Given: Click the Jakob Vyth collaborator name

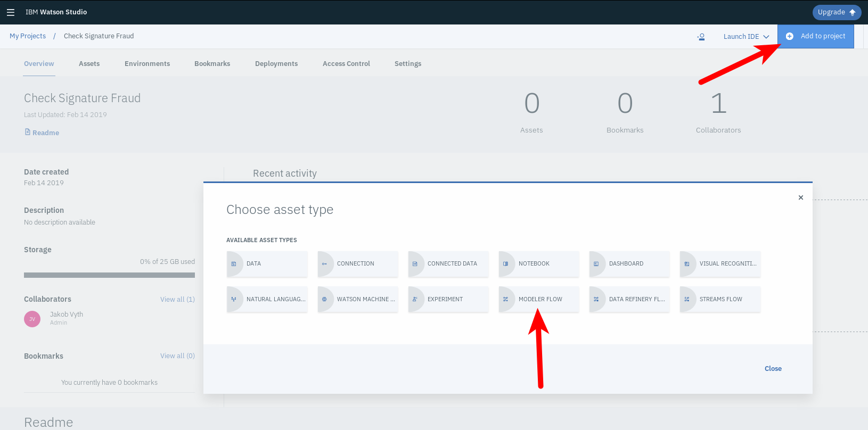Looking at the screenshot, I should tap(67, 315).
